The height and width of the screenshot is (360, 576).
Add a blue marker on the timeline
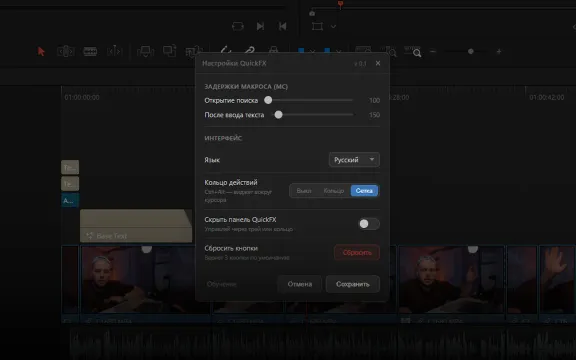click(327, 51)
